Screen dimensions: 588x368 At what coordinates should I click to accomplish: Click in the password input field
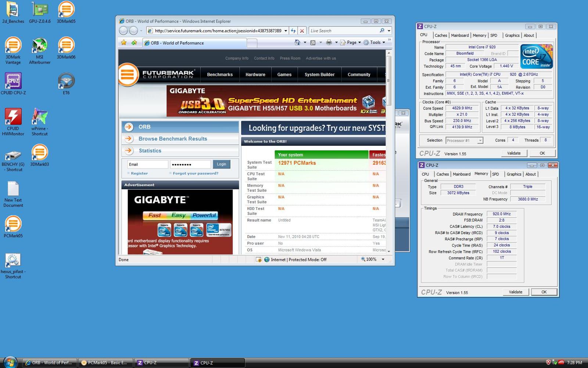(x=190, y=164)
